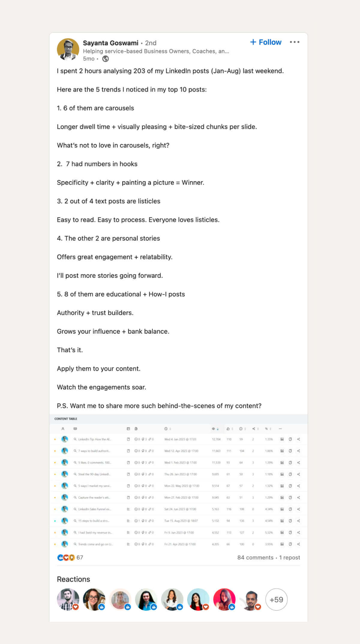Select the Reactions section header
The image size is (360, 644).
coord(73,579)
